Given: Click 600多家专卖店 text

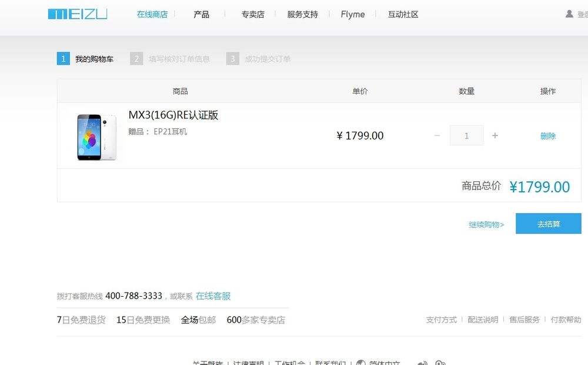Looking at the screenshot, I should (x=256, y=320).
